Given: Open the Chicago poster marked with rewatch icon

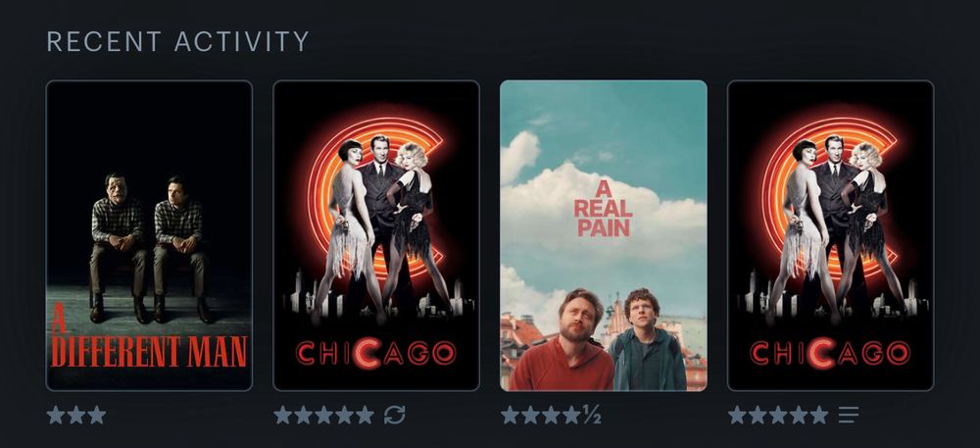Looking at the screenshot, I should coord(376,235).
